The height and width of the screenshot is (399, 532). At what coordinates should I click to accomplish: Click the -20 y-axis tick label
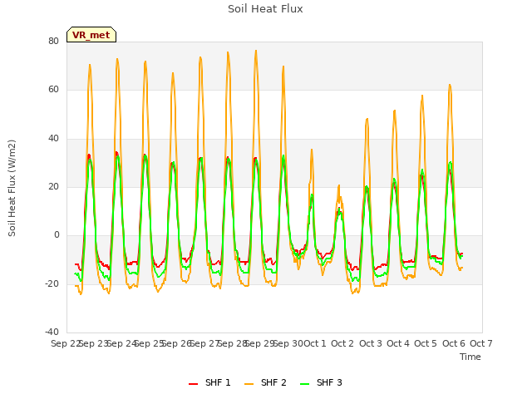coord(52,283)
